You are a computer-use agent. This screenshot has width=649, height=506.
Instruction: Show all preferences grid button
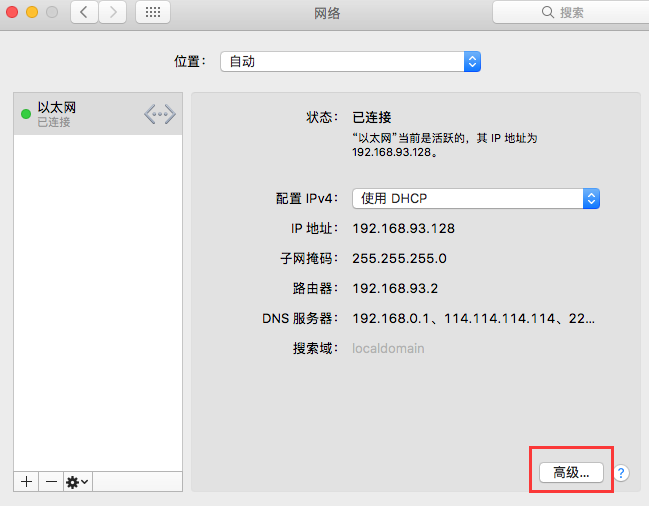tap(153, 12)
